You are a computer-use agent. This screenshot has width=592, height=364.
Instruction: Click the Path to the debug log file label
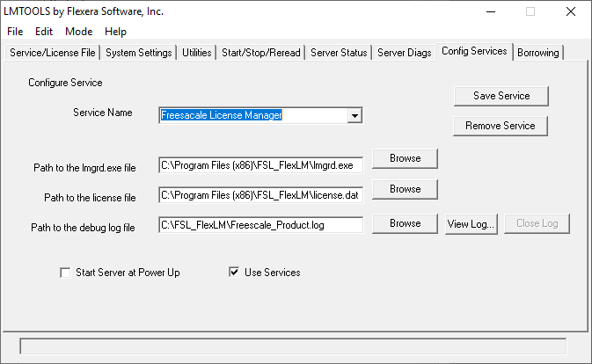83,228
